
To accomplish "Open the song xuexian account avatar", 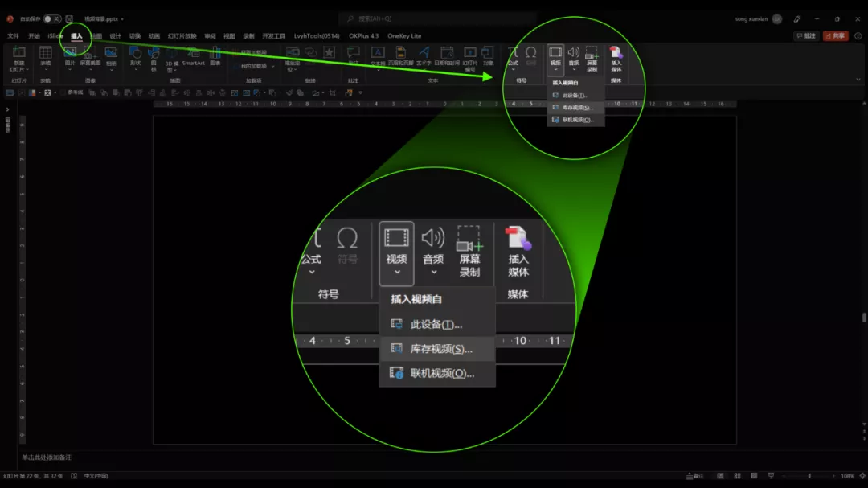I will click(x=777, y=18).
